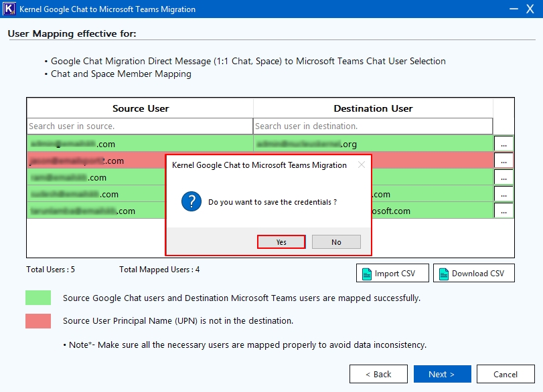This screenshot has height=392, width=543.
Task: Close the save credentials dialog
Action: point(362,165)
